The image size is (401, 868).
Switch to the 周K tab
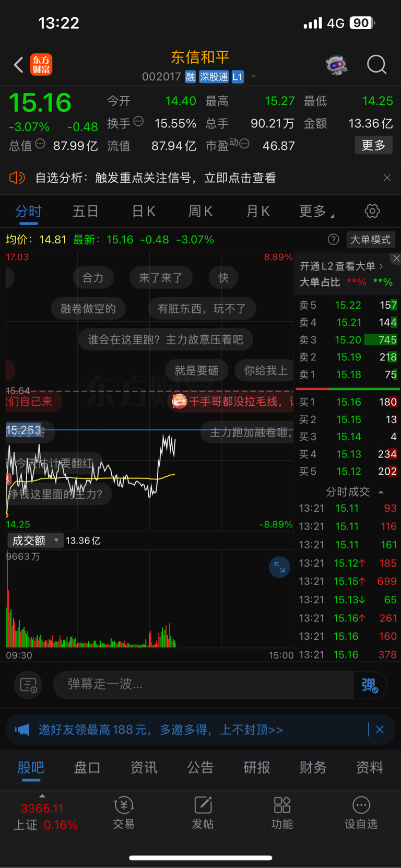click(200, 212)
